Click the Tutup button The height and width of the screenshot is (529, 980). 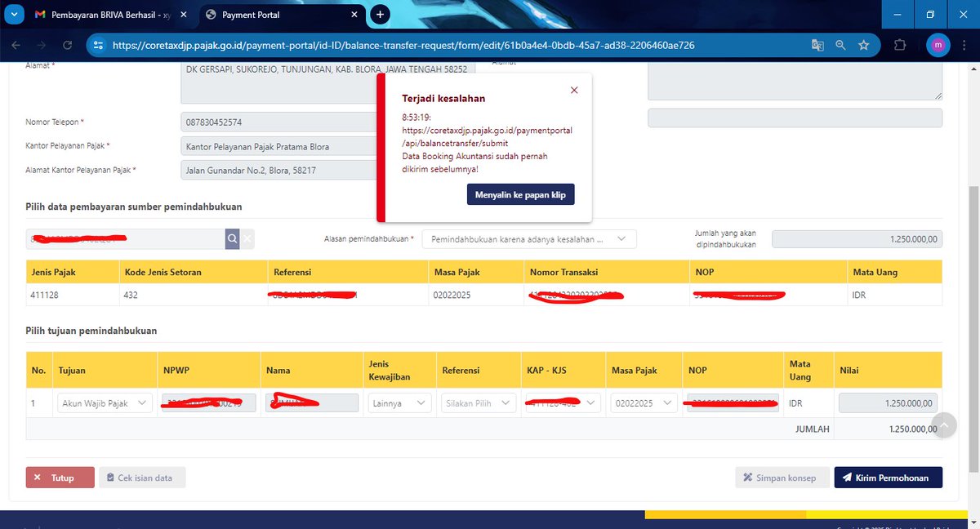[60, 478]
